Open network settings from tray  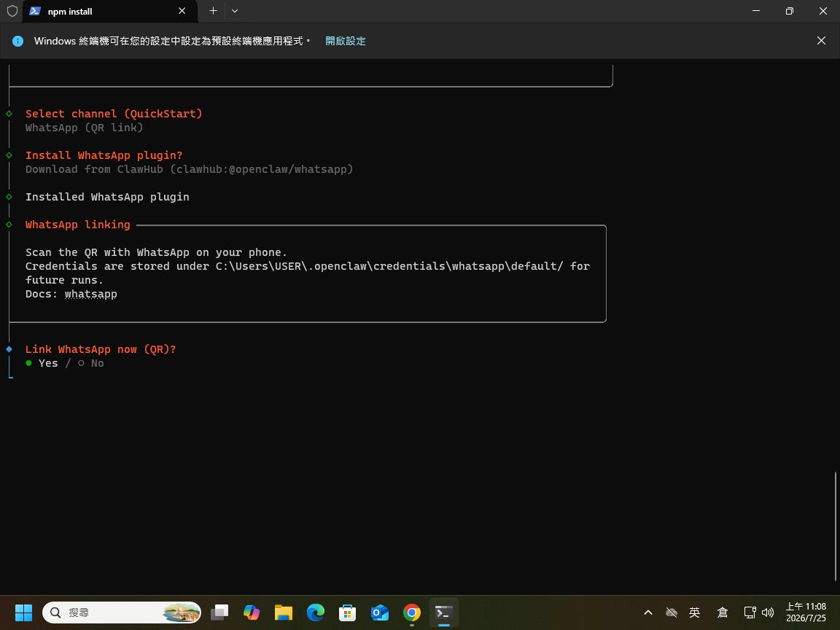(750, 612)
